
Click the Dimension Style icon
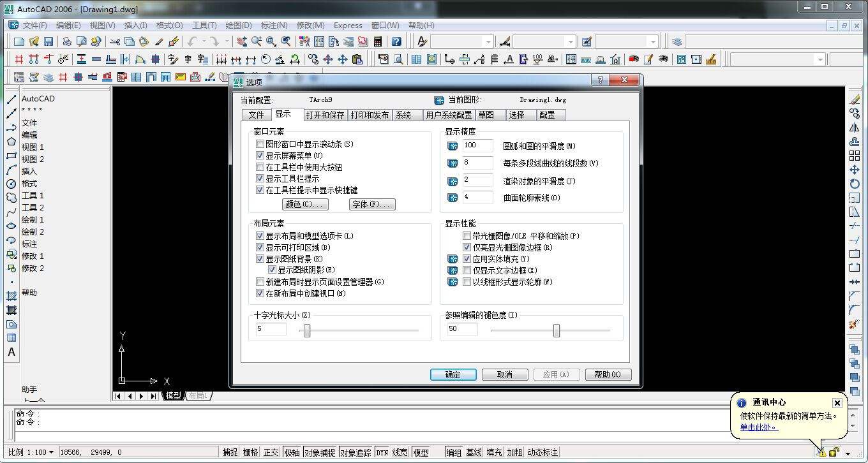point(505,41)
